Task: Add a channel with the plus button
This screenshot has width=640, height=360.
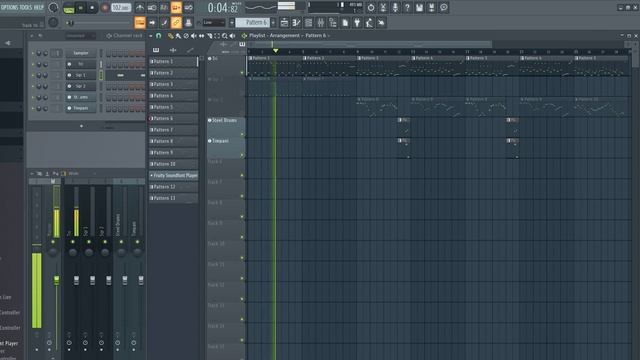Action: click(x=81, y=126)
